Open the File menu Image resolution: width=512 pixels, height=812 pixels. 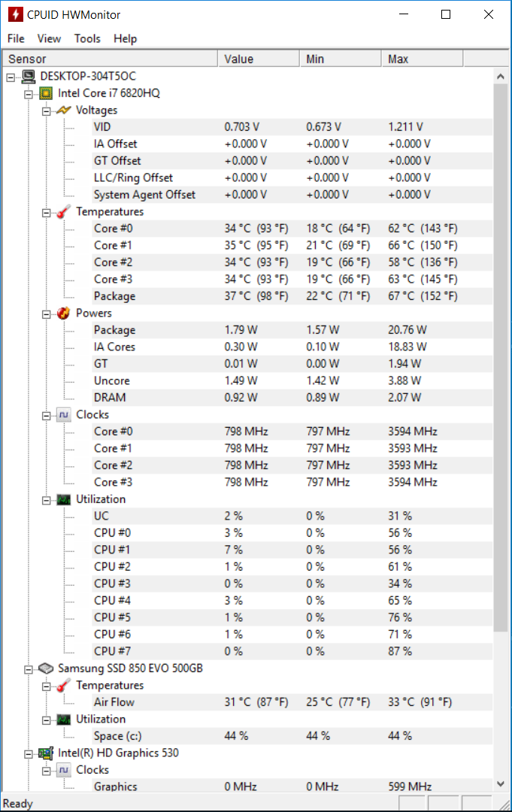pos(16,39)
